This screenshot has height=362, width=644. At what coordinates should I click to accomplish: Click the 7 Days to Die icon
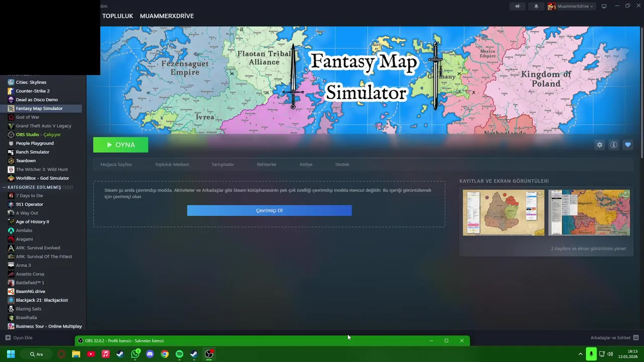[x=11, y=196]
